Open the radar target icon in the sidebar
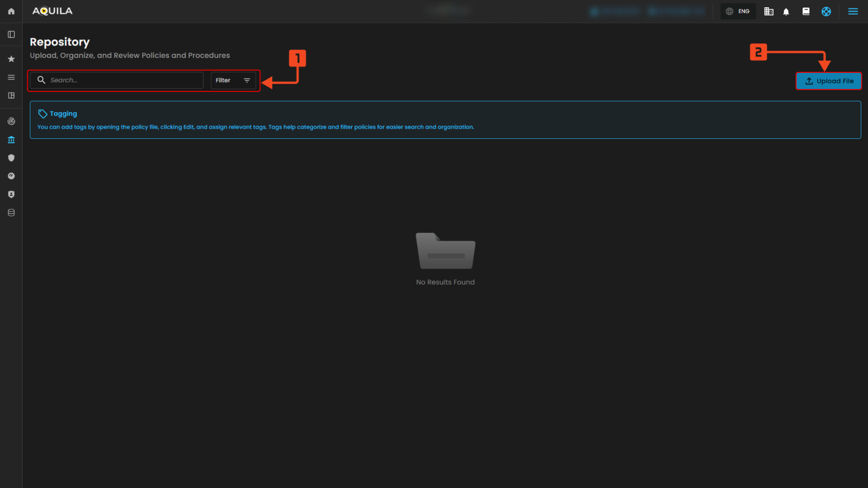 point(11,121)
